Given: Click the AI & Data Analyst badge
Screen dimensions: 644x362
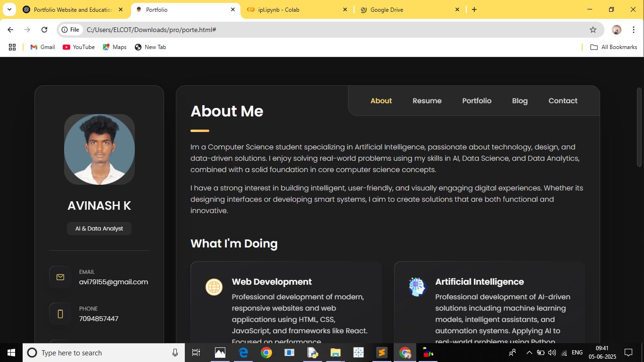Looking at the screenshot, I should pyautogui.click(x=99, y=229).
